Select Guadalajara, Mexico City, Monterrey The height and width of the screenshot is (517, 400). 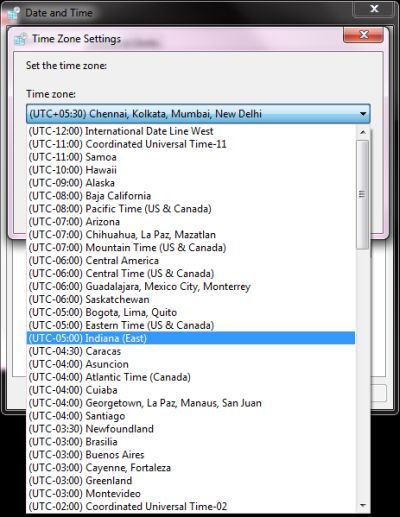191,287
